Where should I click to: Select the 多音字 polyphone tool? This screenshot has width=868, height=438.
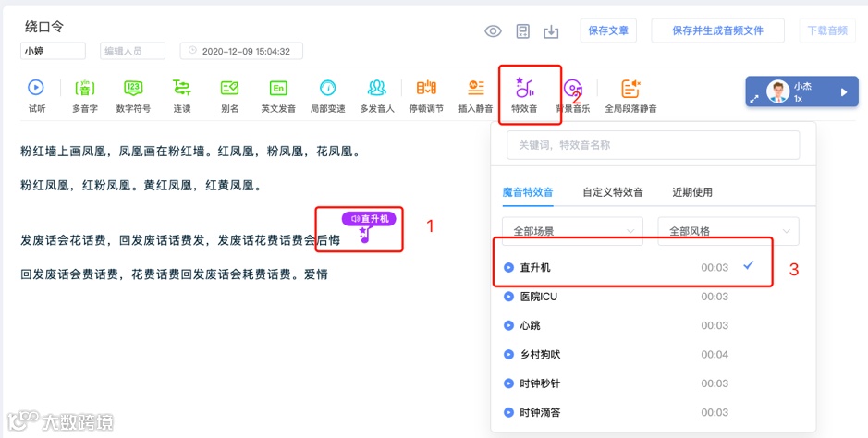(85, 95)
